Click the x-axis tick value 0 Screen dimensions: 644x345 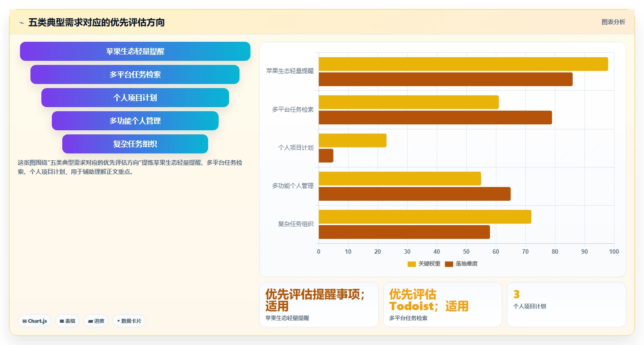coord(319,251)
